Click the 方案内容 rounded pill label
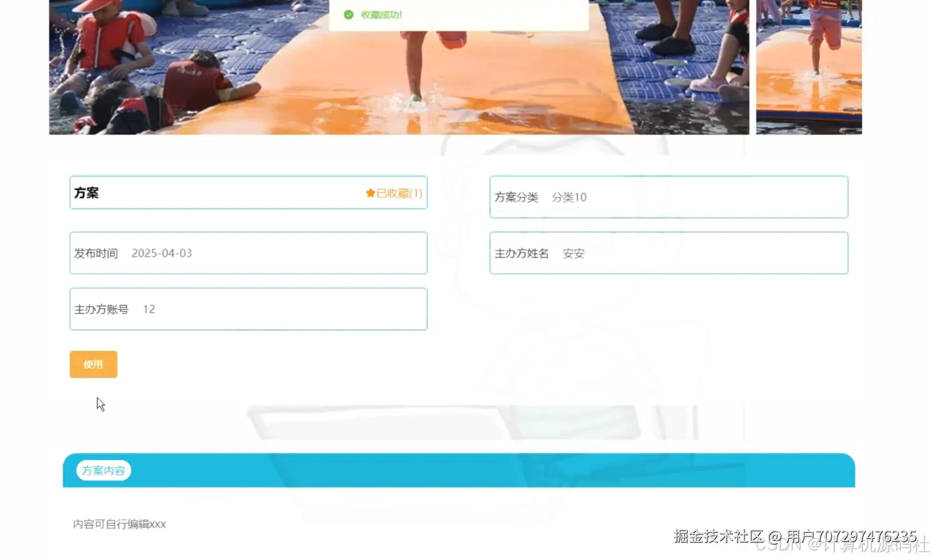This screenshot has width=932, height=560. coord(102,470)
